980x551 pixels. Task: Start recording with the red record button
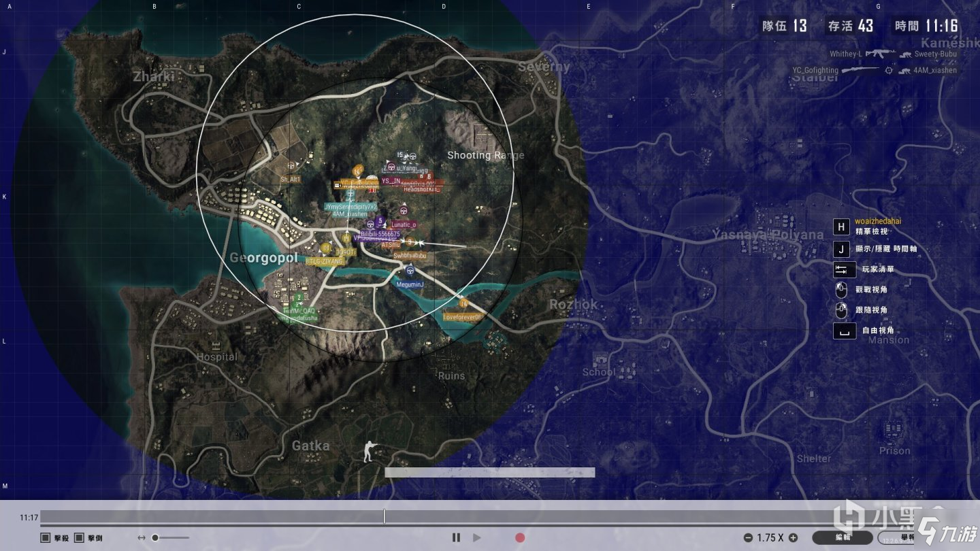pos(520,537)
